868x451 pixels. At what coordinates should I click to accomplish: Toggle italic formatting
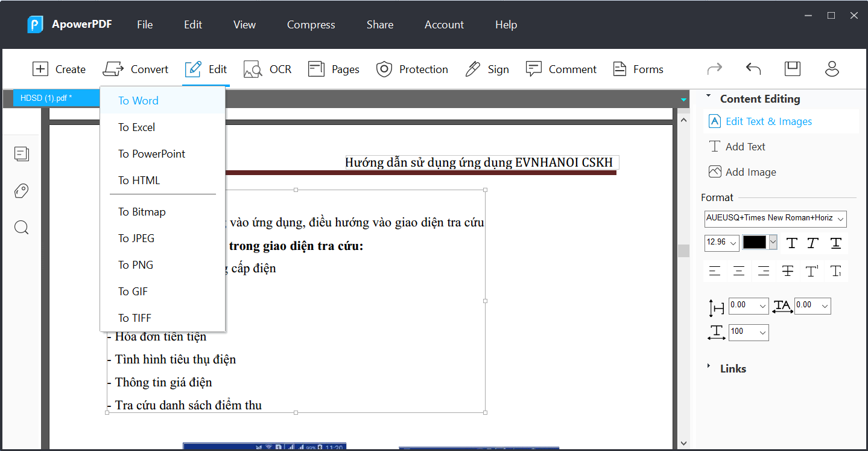[813, 243]
